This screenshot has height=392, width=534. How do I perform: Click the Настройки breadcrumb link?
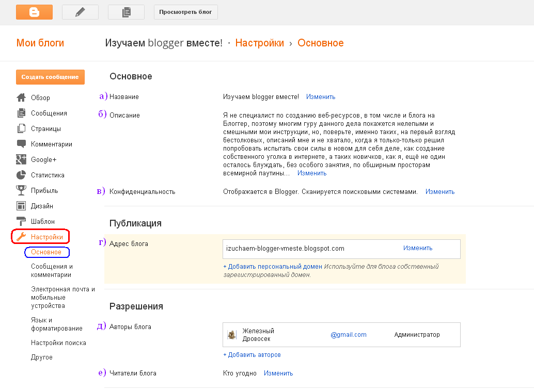point(259,43)
